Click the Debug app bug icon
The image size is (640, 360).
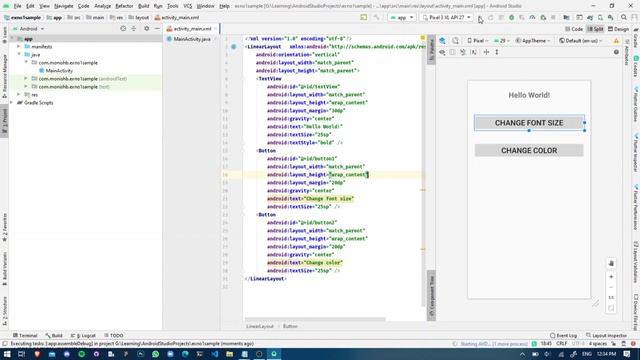click(x=511, y=18)
